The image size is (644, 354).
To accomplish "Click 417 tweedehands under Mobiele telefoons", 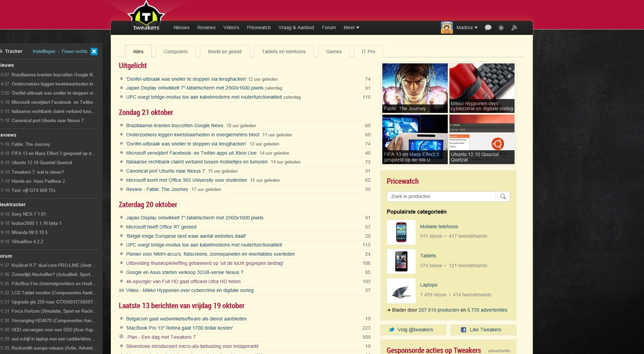I will tap(468, 236).
